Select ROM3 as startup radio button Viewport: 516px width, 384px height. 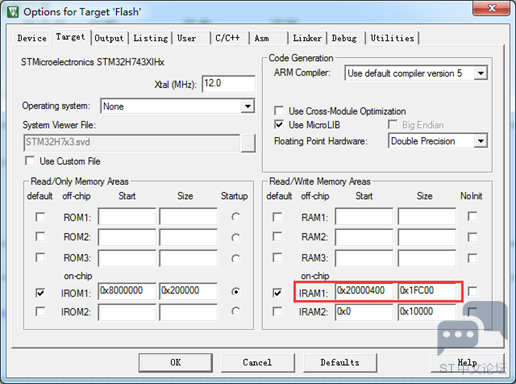click(236, 258)
